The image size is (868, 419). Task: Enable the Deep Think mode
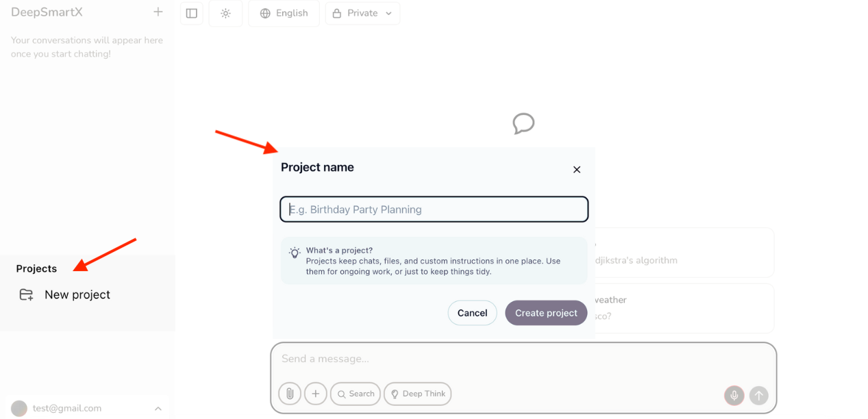(x=417, y=394)
